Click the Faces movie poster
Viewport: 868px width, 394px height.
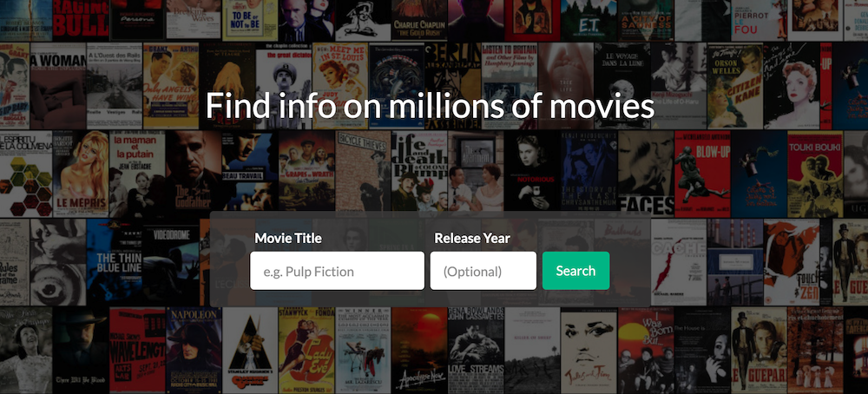coord(646,174)
